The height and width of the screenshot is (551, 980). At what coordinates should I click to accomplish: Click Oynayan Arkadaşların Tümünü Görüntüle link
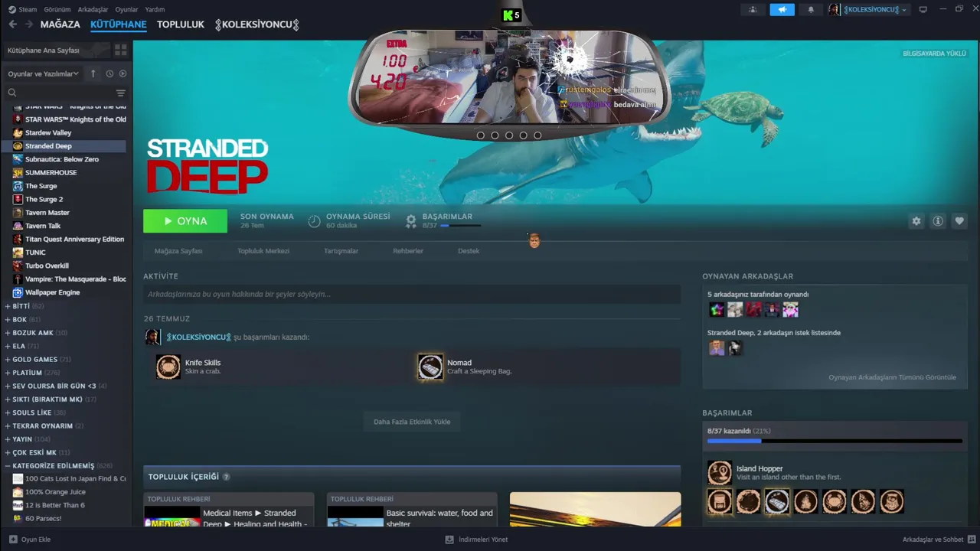892,377
